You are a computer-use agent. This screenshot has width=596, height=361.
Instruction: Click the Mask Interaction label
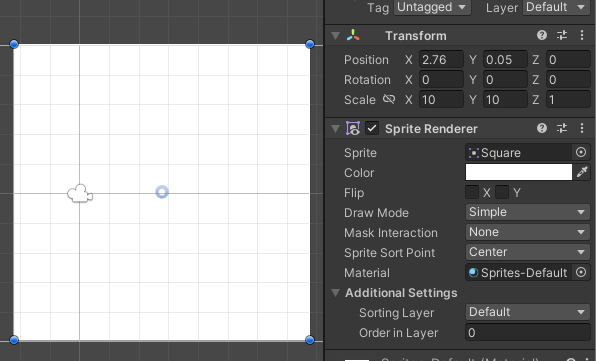pos(391,233)
